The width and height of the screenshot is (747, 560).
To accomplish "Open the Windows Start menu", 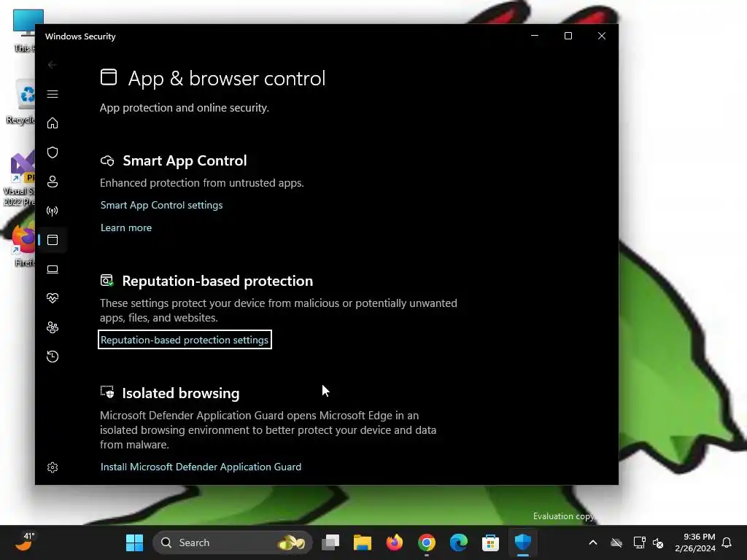I will [x=134, y=542].
